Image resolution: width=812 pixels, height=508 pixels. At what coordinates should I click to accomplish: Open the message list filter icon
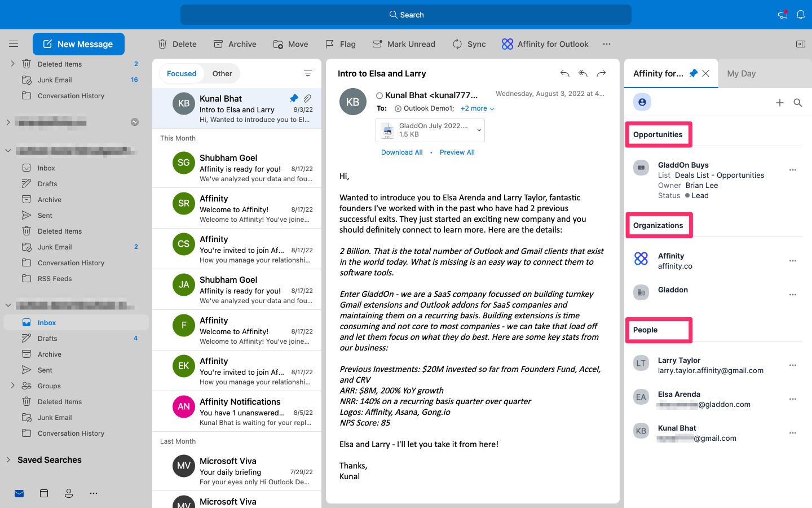[x=308, y=73]
